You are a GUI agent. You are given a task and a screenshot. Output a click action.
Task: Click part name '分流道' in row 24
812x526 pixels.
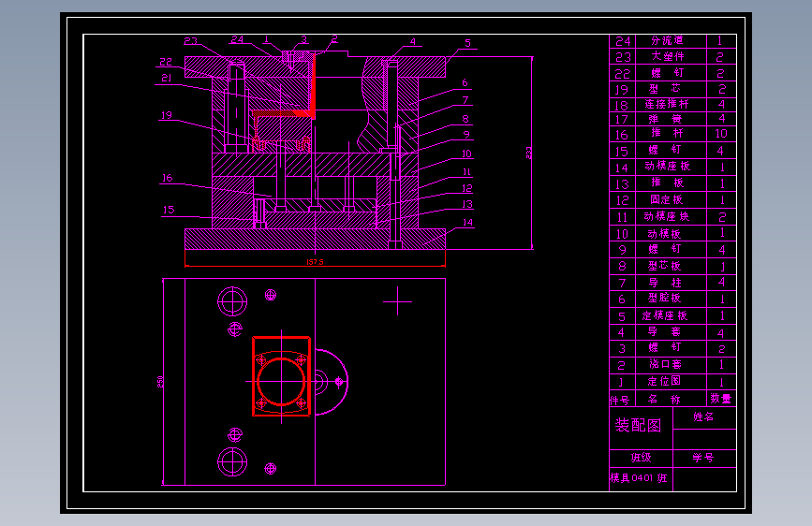point(668,40)
